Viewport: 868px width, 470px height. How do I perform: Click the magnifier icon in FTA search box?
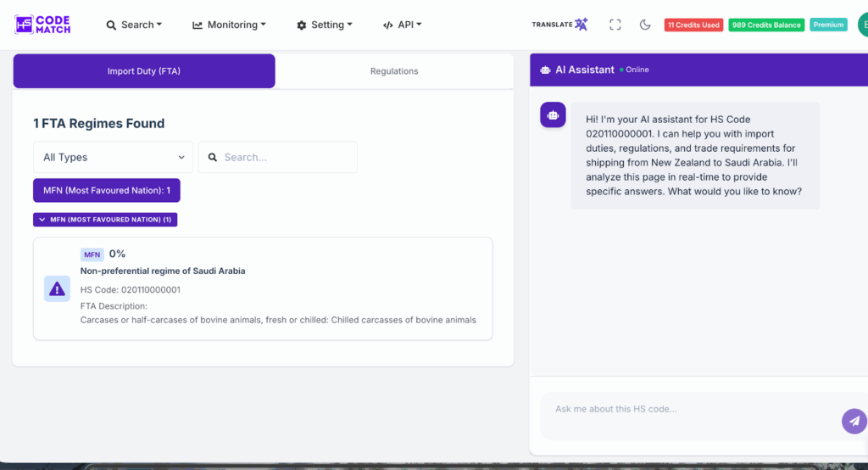pos(213,158)
